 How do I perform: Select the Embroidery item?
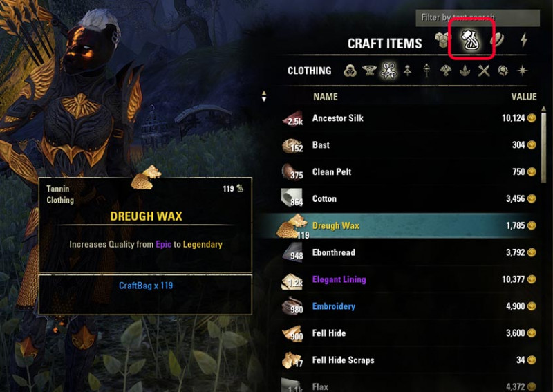pos(334,306)
